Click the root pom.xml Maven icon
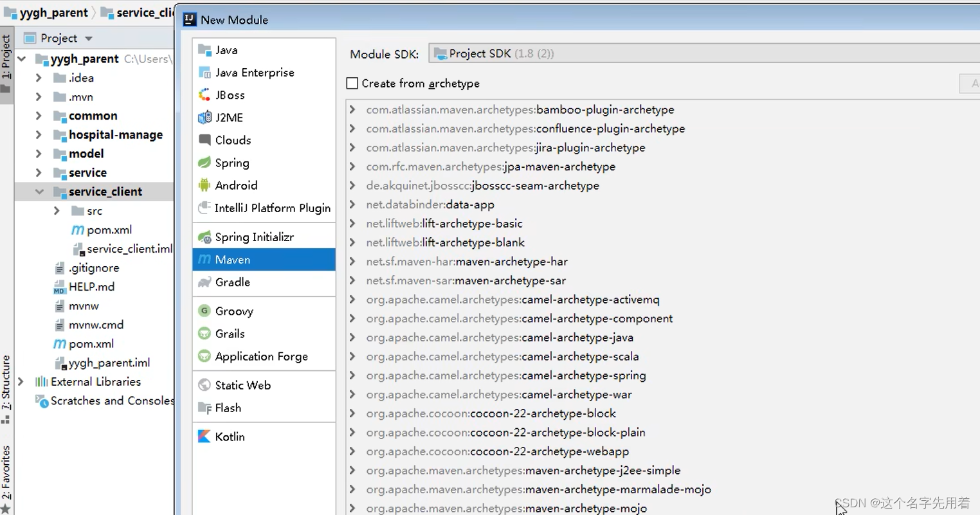The height and width of the screenshot is (515, 980). point(60,344)
